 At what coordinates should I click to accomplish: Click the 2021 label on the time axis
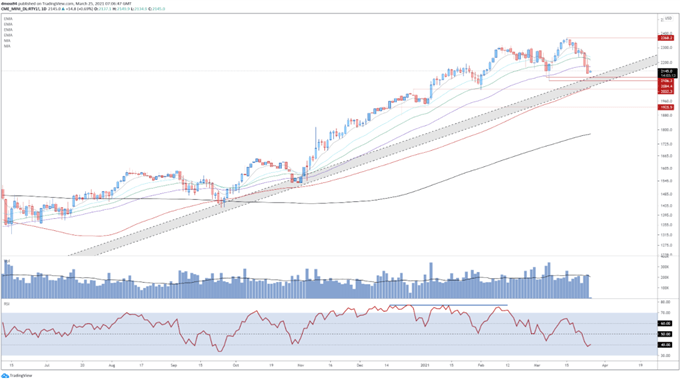pyautogui.click(x=425, y=365)
